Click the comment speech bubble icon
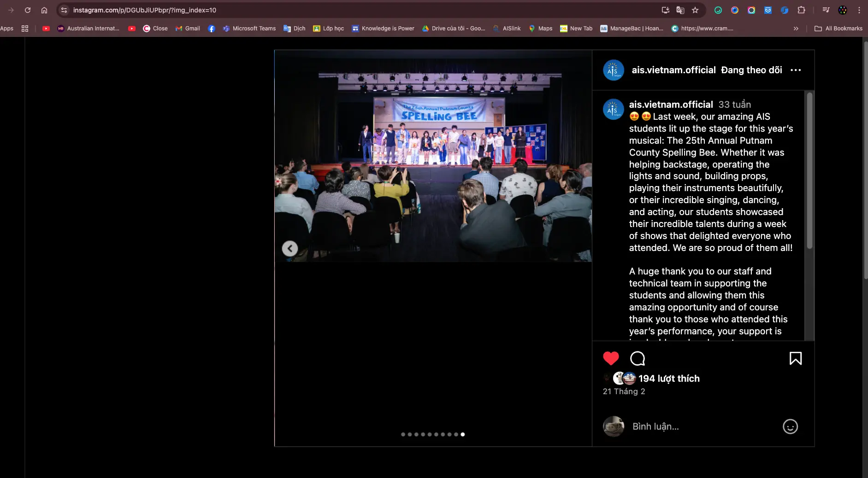Screen dimensions: 868x478 pos(638,358)
